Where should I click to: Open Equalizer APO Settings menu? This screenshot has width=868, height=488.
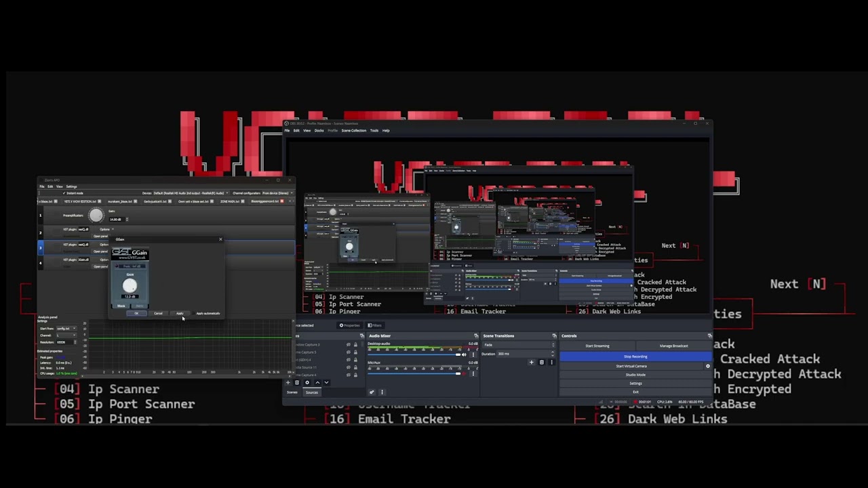tap(71, 186)
